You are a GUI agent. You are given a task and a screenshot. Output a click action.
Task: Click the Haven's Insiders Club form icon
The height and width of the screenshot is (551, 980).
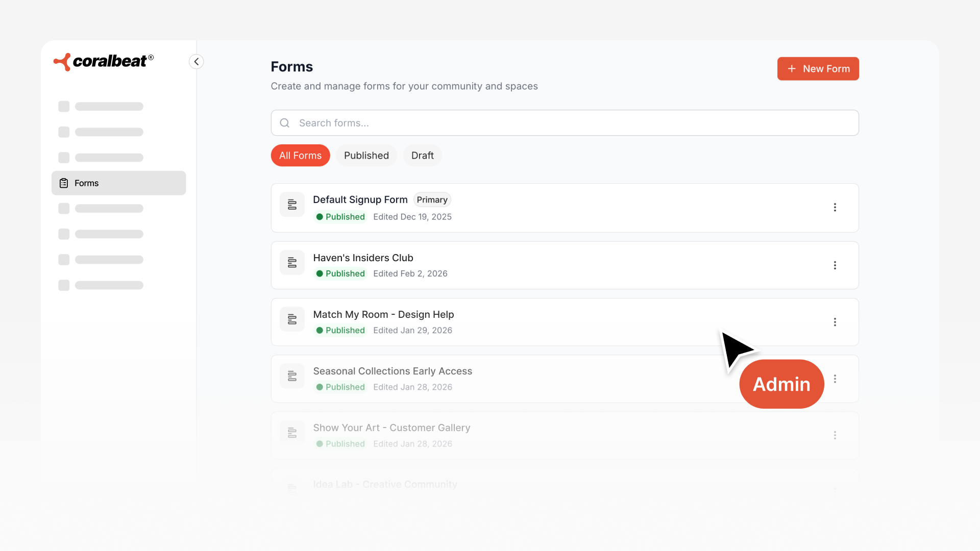(292, 263)
